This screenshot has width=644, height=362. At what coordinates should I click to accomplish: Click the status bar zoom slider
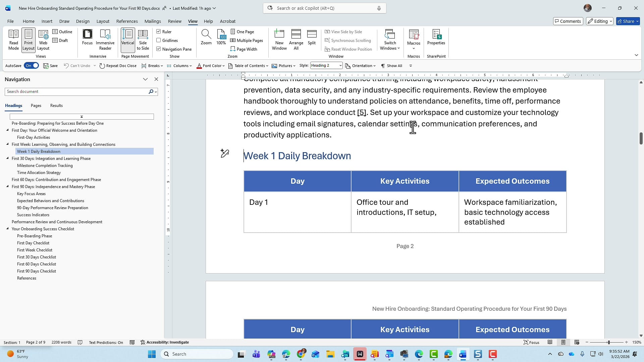tap(608, 342)
